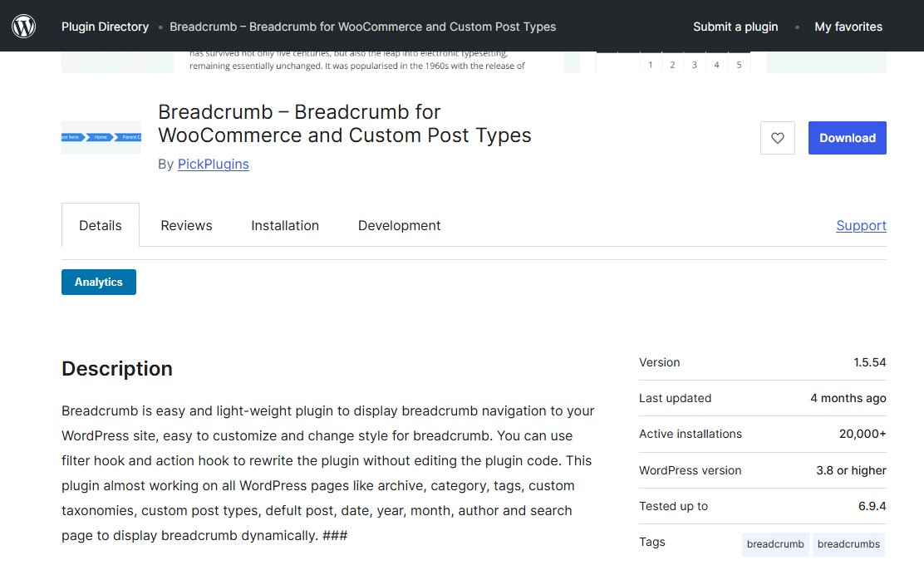Switch to the Reviews tab
Screen dimensions: 924x565
[x=186, y=225]
